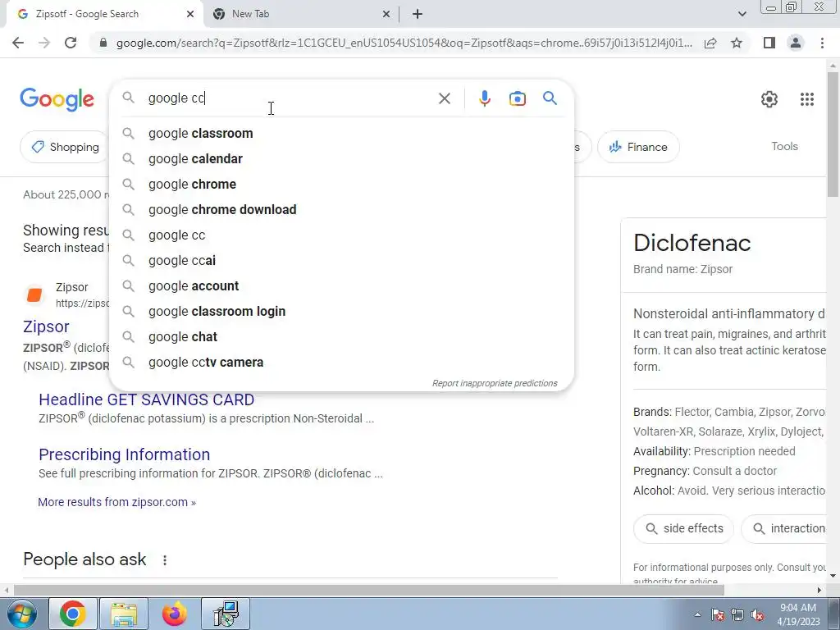Click the muted volume tray icon

point(757,615)
